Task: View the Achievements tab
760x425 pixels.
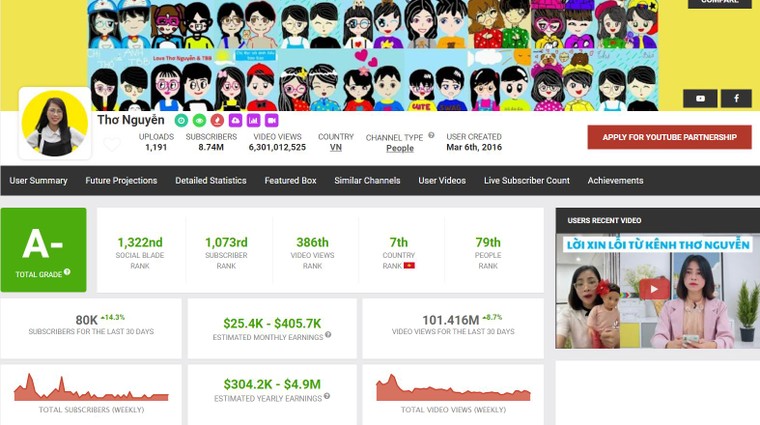Action: tap(616, 180)
